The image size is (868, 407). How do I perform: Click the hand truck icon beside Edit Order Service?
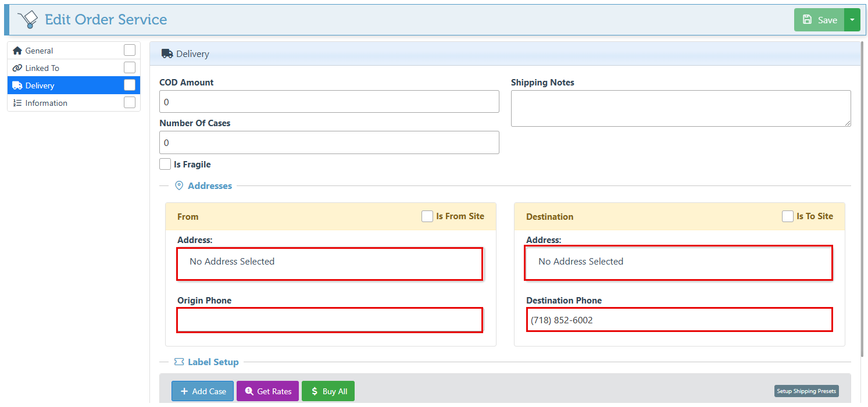tap(27, 20)
